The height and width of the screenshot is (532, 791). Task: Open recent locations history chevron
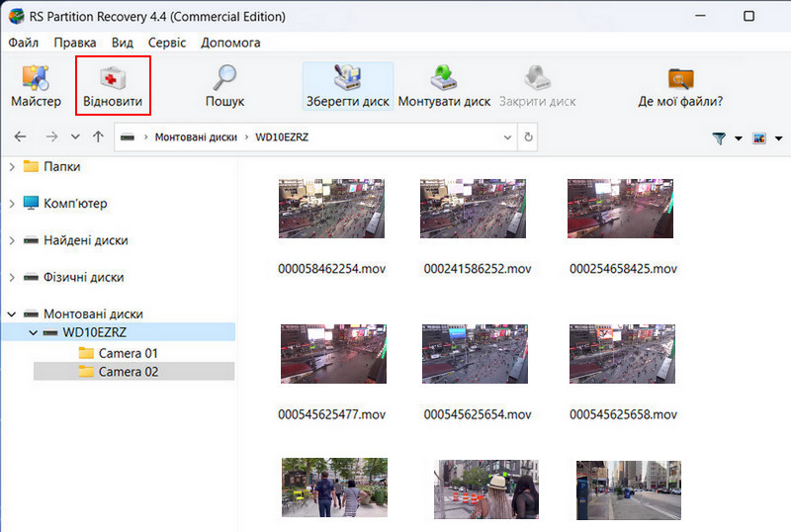(x=75, y=136)
